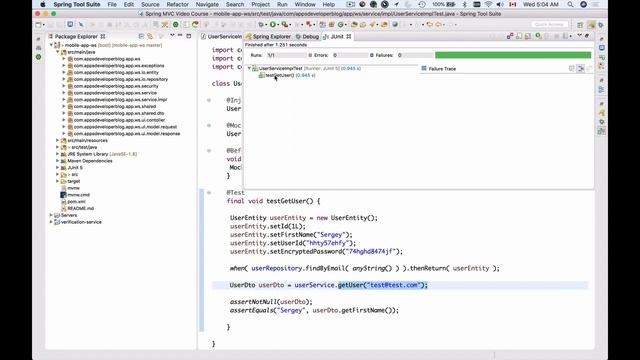Open Package Explorer view menu dropdown
Viewport: 640px width, 360px height.
point(172,36)
